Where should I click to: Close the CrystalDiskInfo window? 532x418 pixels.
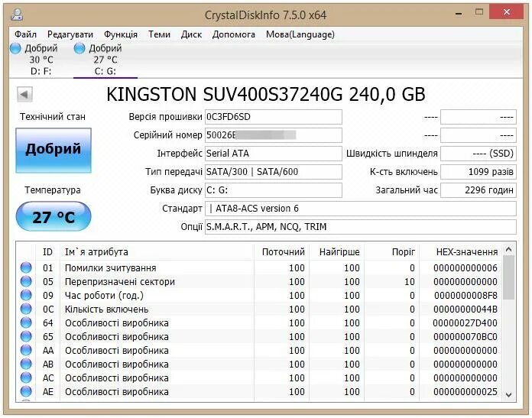[507, 12]
